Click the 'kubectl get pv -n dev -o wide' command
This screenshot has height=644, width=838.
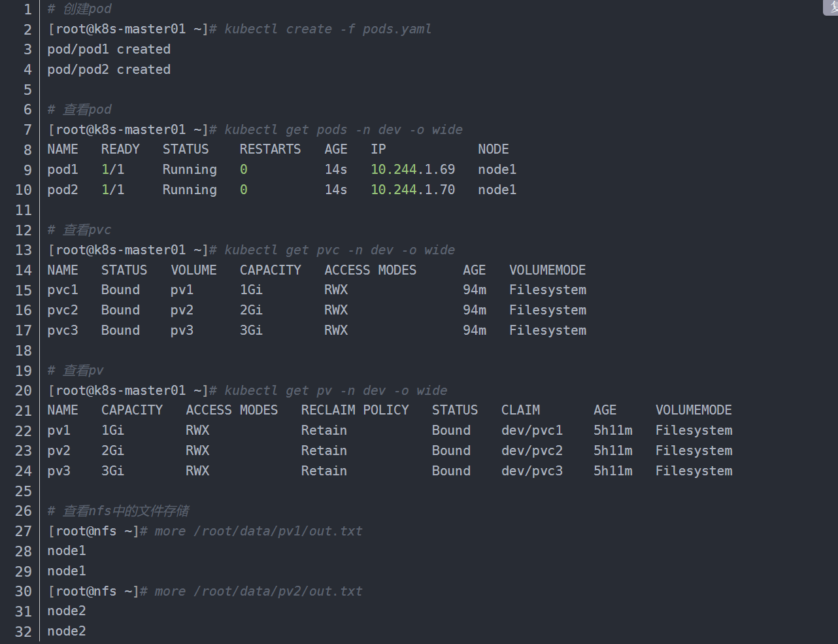point(335,391)
